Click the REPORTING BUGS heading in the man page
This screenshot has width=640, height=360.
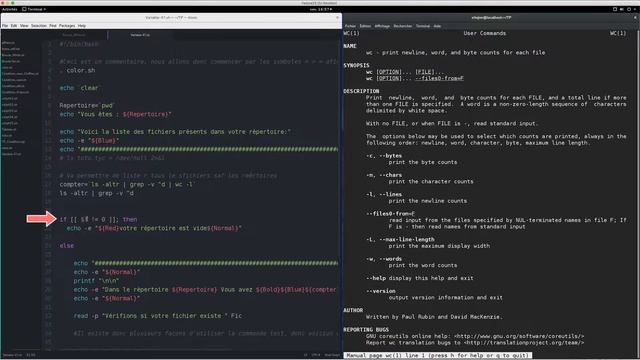coord(366,330)
